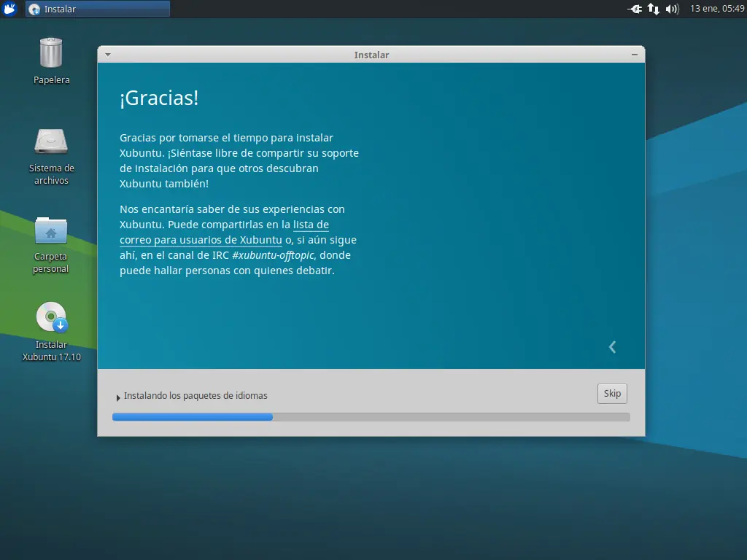Go to previous slide with left chevron
The height and width of the screenshot is (560, 747).
(613, 347)
